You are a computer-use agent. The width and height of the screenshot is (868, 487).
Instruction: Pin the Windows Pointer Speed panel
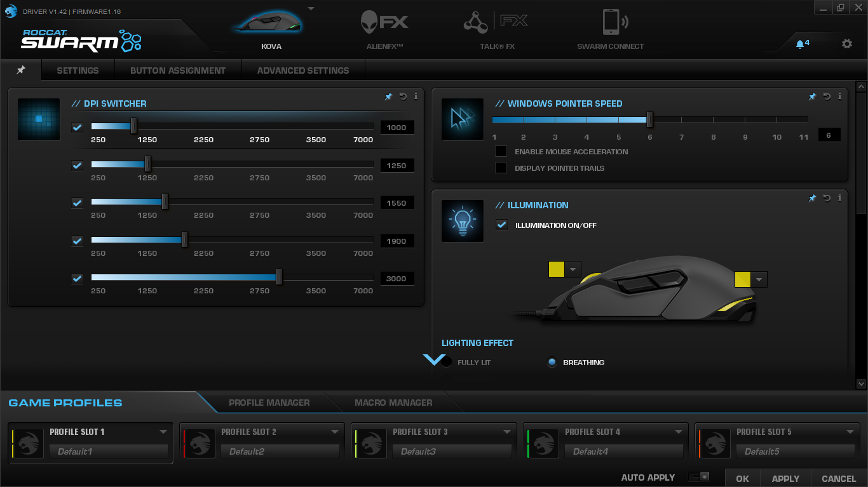tap(812, 97)
